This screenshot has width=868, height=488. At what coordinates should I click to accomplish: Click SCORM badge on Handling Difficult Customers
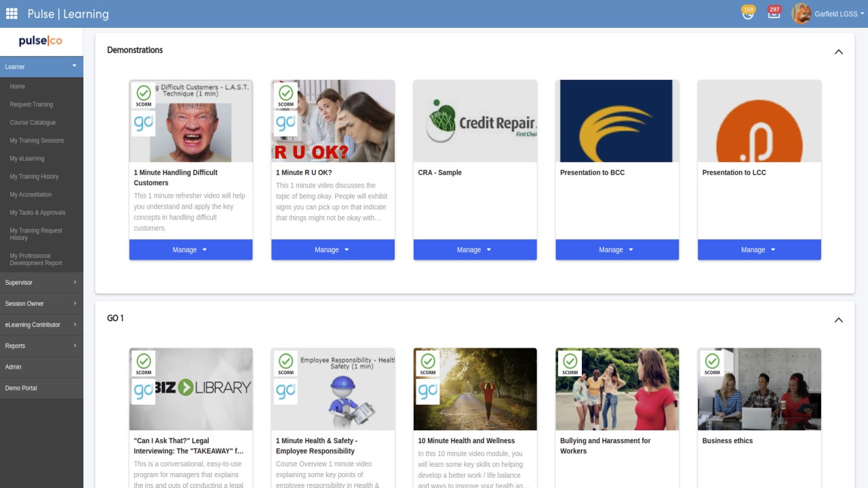143,96
